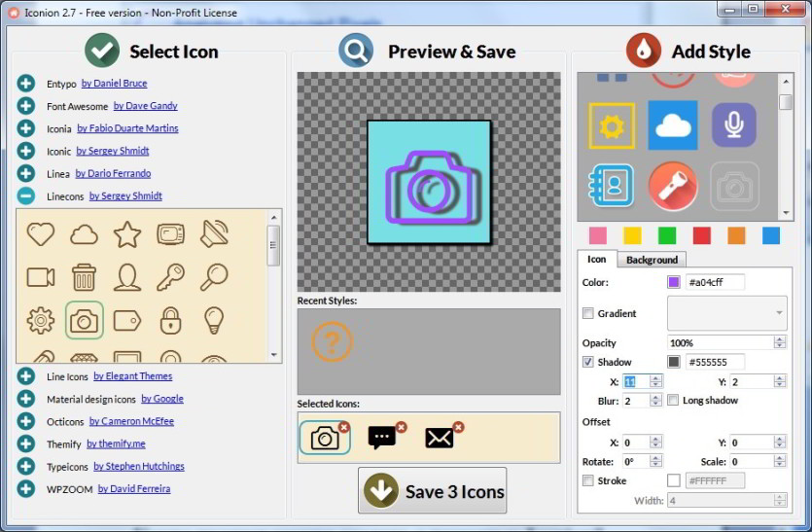Enable the Long shadow checkbox
This screenshot has height=532, width=812.
[x=673, y=400]
